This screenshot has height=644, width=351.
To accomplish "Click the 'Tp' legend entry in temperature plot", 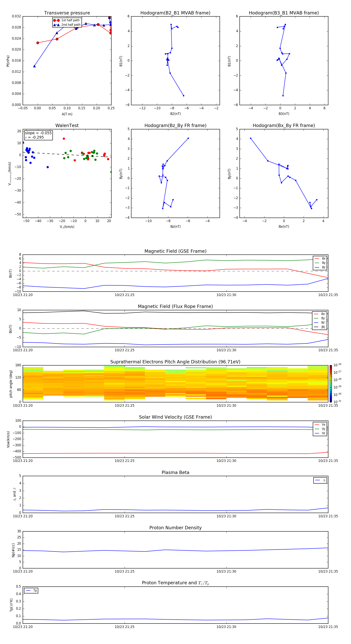I will [x=31, y=591].
